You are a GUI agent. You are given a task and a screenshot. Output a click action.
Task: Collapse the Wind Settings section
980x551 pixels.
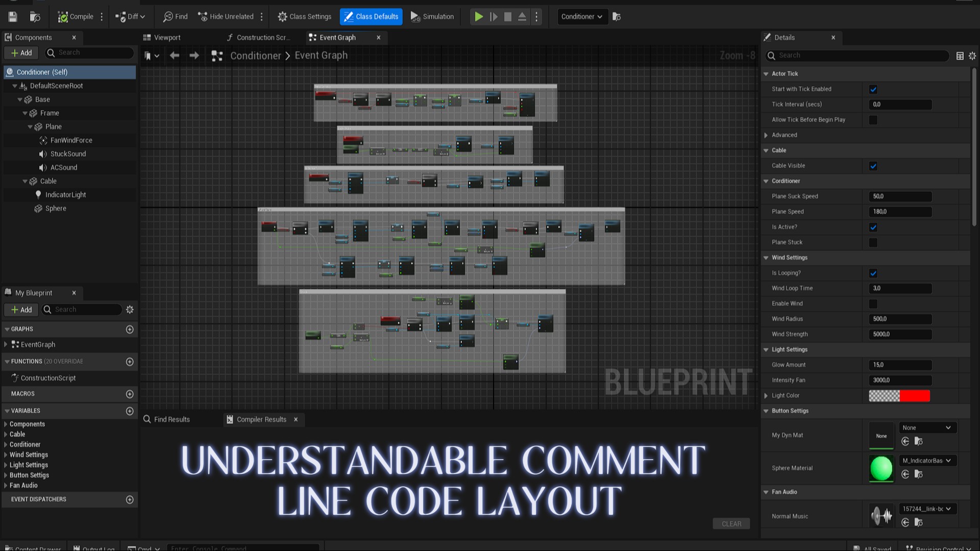pos(766,258)
